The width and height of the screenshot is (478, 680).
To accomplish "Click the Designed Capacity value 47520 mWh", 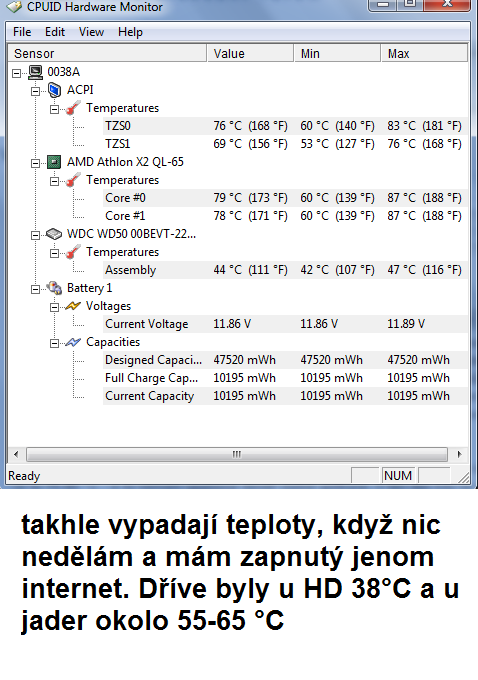I will [244, 360].
